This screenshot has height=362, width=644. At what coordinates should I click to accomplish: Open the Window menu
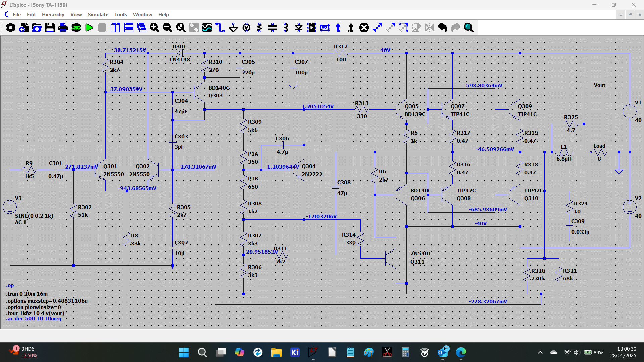(142, 15)
